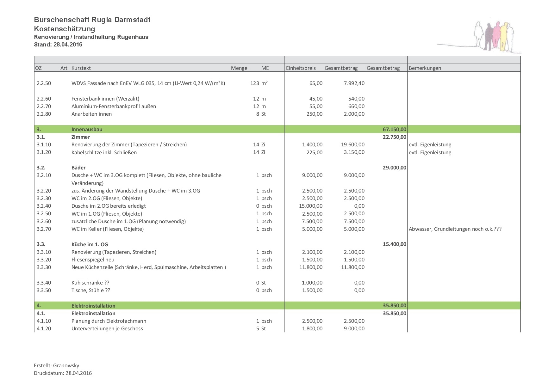Screen dimensions: 555x392
Task: Click the green '3. Innenausbau' section header
Action: tap(277, 129)
